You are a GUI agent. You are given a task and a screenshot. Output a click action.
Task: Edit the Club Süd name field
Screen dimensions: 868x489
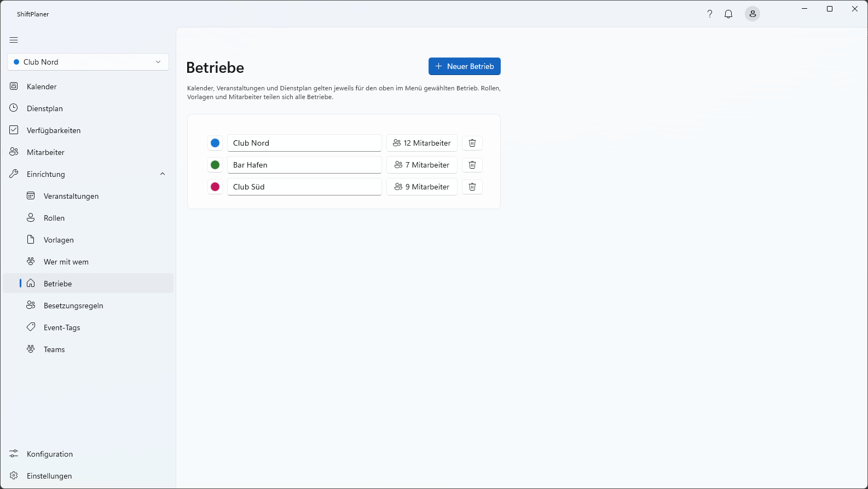(x=304, y=187)
